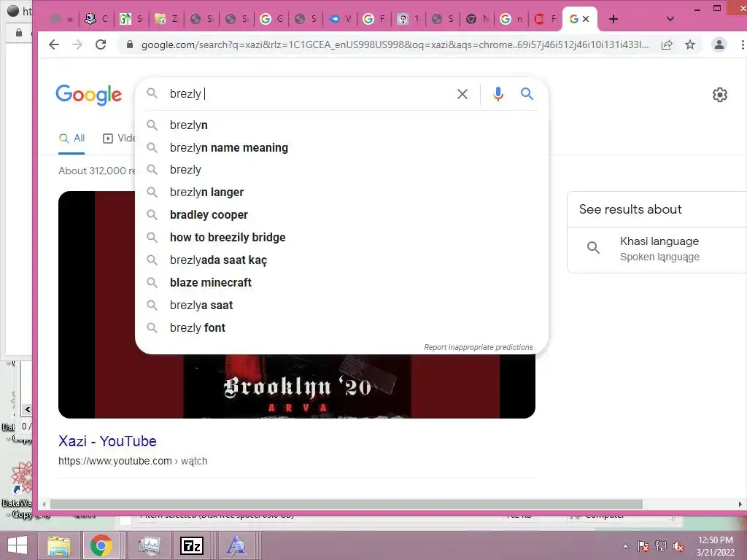747x560 pixels.
Task: Select the address bar URL
Action: pyautogui.click(x=395, y=44)
